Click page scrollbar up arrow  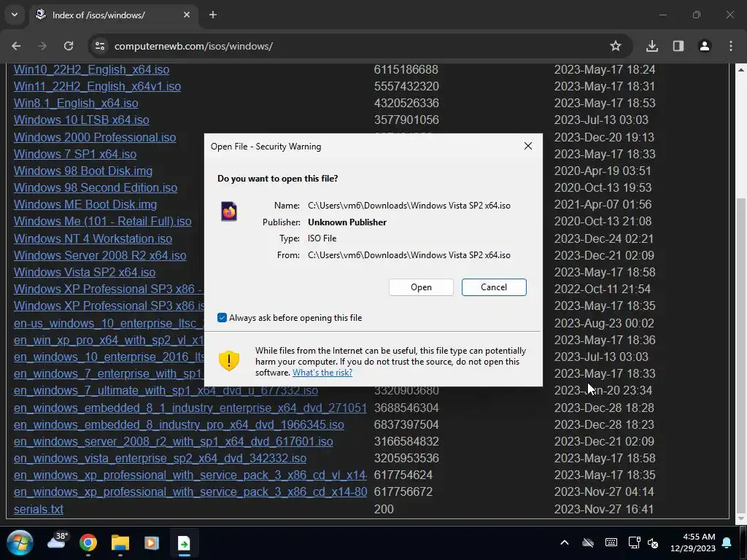(741, 69)
